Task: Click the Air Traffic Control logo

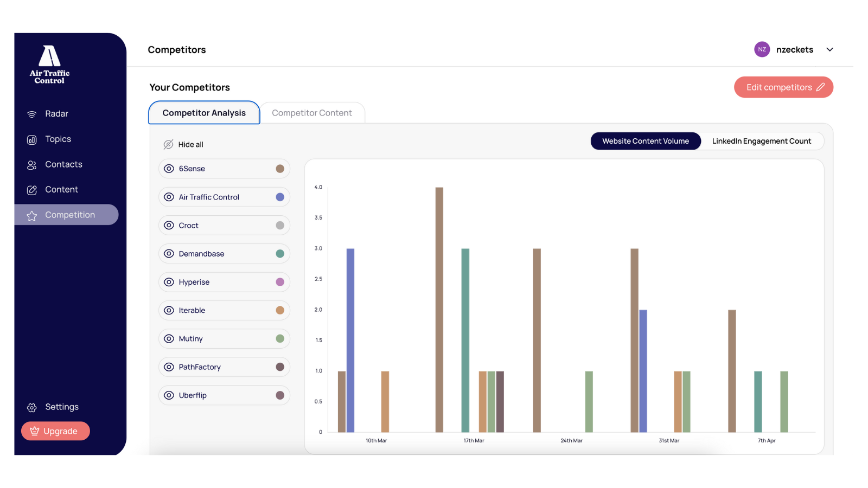Action: coord(49,64)
